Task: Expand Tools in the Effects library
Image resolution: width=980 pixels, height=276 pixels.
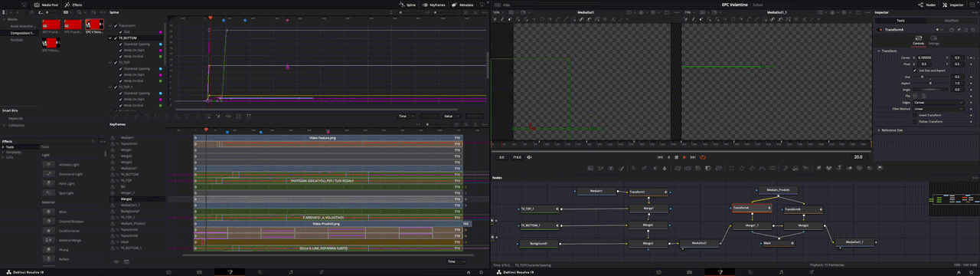Action: tap(3, 146)
